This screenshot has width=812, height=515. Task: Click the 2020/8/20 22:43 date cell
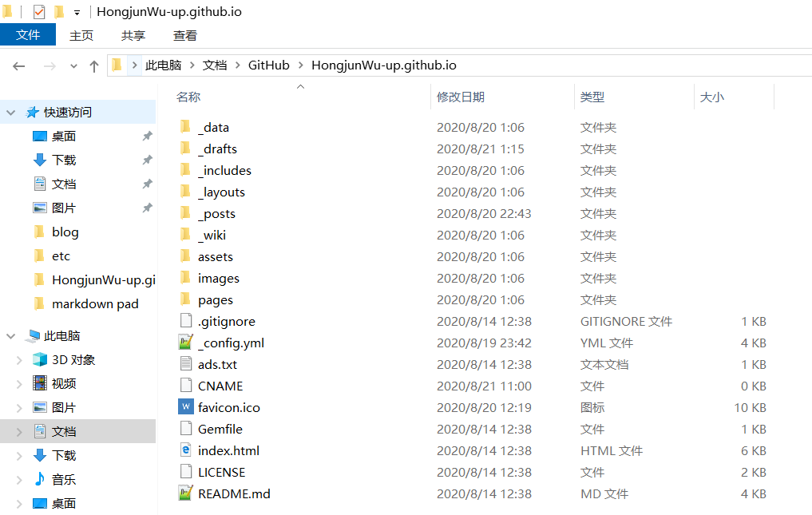[x=484, y=213]
